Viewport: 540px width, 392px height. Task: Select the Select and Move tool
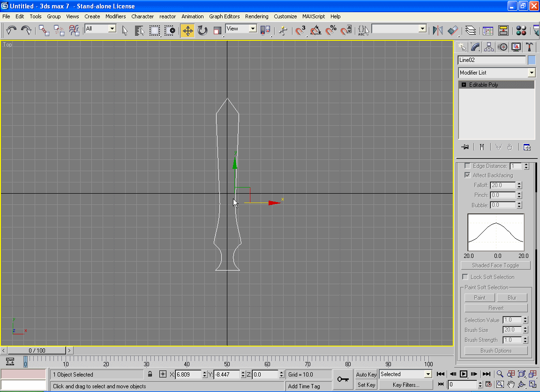187,30
